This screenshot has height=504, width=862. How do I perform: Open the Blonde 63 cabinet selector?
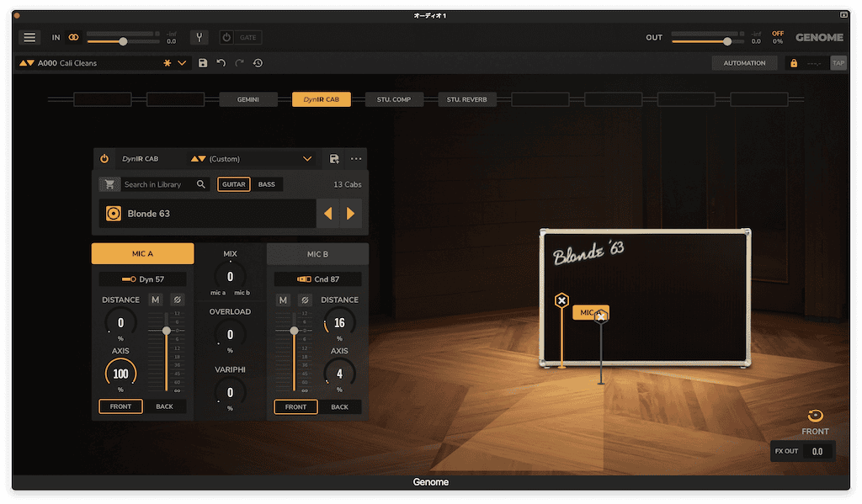208,213
